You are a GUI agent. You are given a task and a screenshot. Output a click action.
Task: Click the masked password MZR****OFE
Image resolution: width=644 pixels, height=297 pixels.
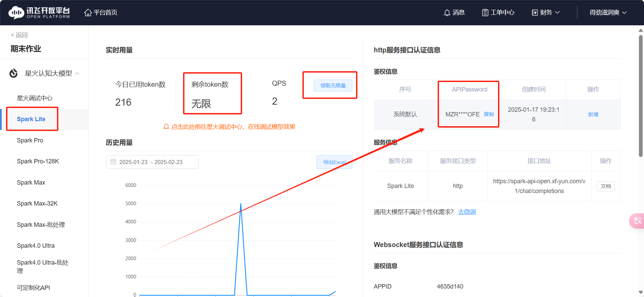[462, 114]
